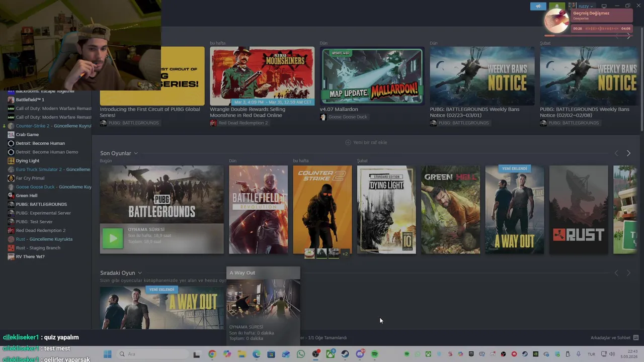Image resolution: width=644 pixels, height=362 pixels.
Task: Select 'Battlefield™ 1' in library list
Action: [x=30, y=100]
